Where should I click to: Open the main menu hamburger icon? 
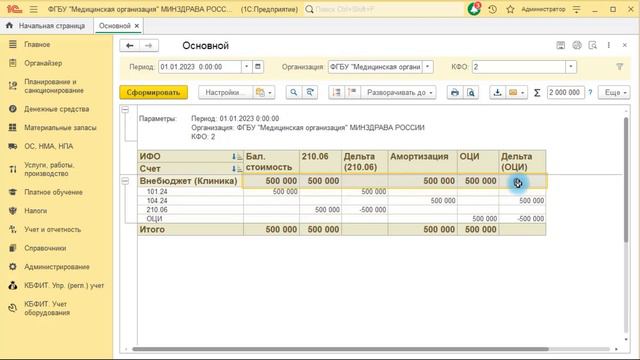coord(33,9)
